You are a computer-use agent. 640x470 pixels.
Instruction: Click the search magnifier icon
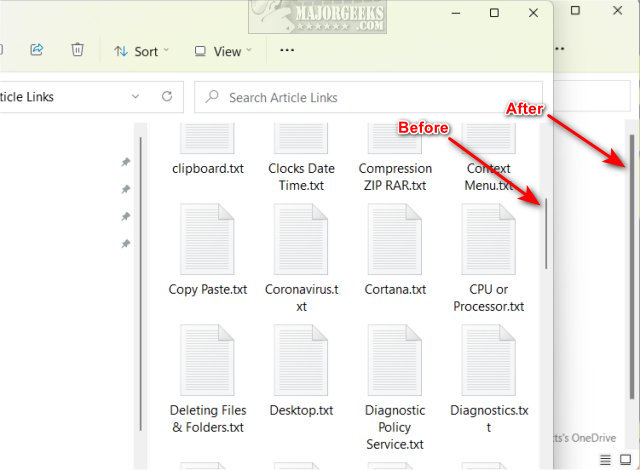(x=212, y=97)
